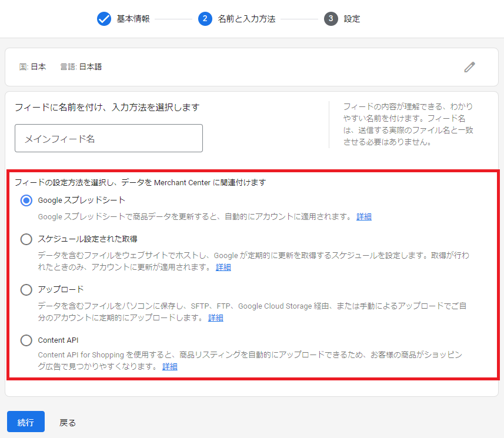Click the Google スプレッドシート option label
Screen dimensions: 504x438
(x=81, y=200)
